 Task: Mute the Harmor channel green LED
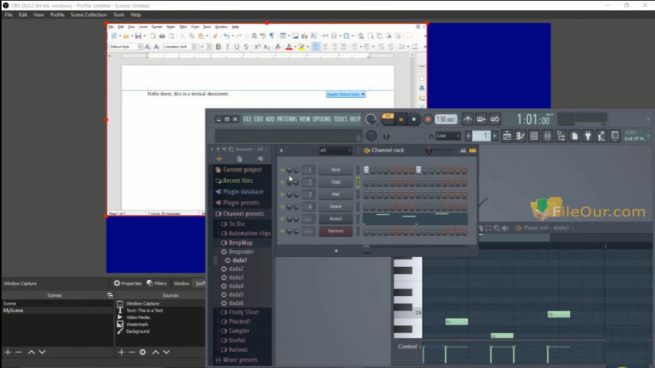click(x=282, y=231)
